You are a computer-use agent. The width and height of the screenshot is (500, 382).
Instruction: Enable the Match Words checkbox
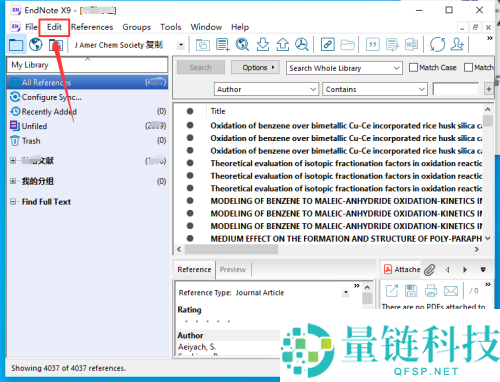tap(468, 68)
